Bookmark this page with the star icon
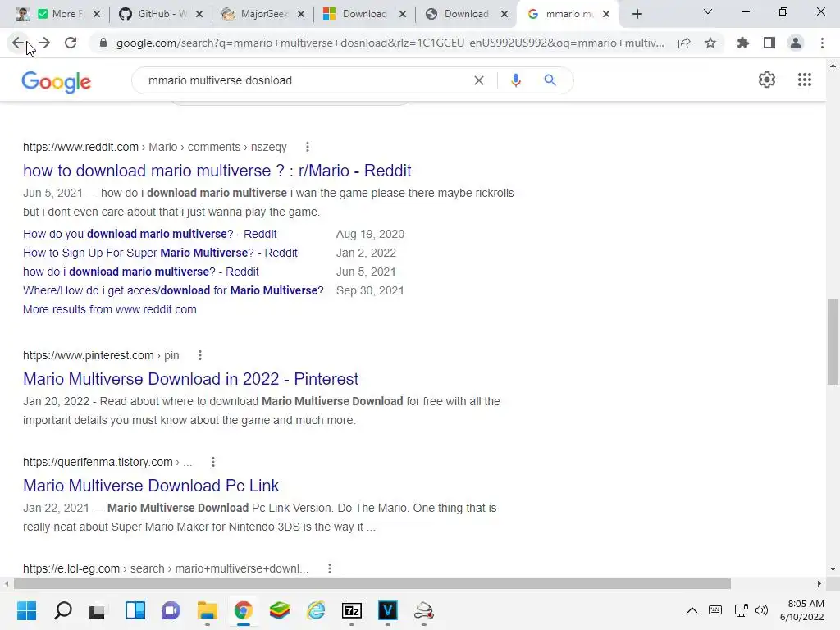Screen dimensions: 840x630 (710, 43)
